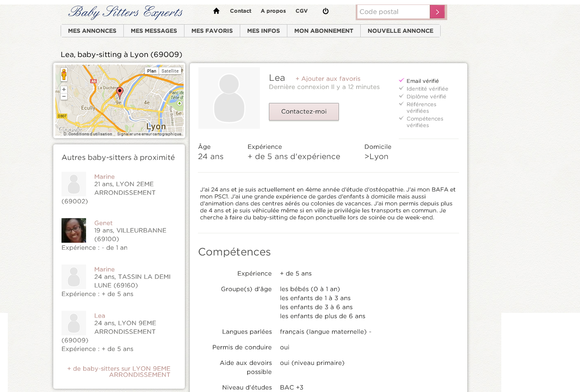Click the Street View pegman on map
Screen dimensions: 580x392
coord(64,75)
